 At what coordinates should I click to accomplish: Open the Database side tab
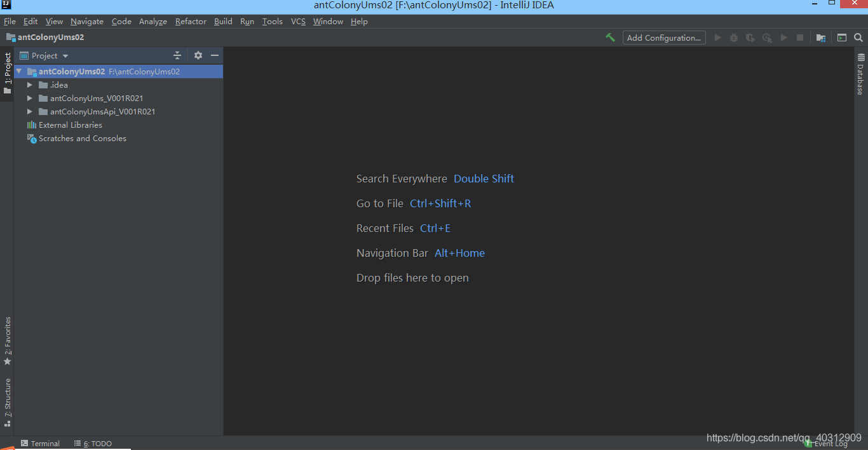click(x=861, y=74)
